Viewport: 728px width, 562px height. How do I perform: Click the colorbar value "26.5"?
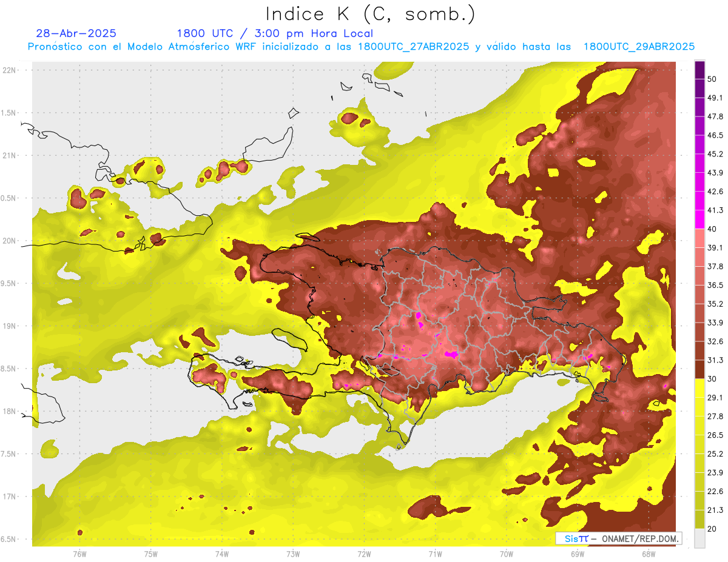[x=715, y=435]
